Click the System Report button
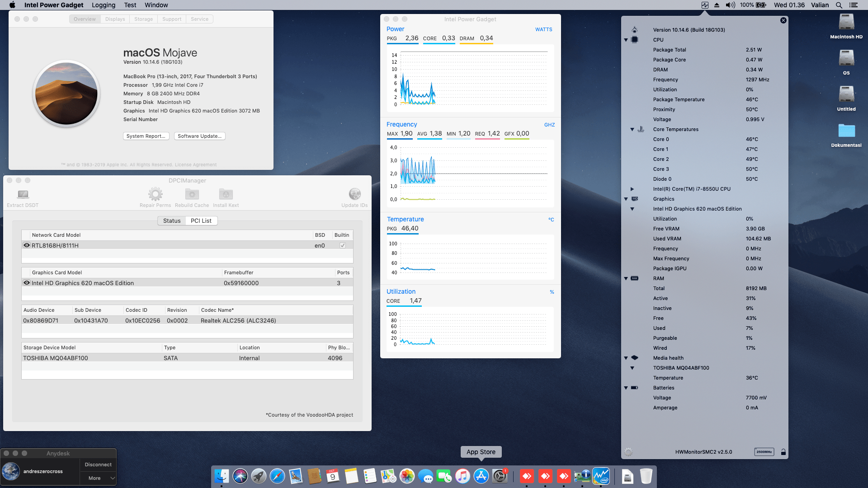 coord(146,136)
